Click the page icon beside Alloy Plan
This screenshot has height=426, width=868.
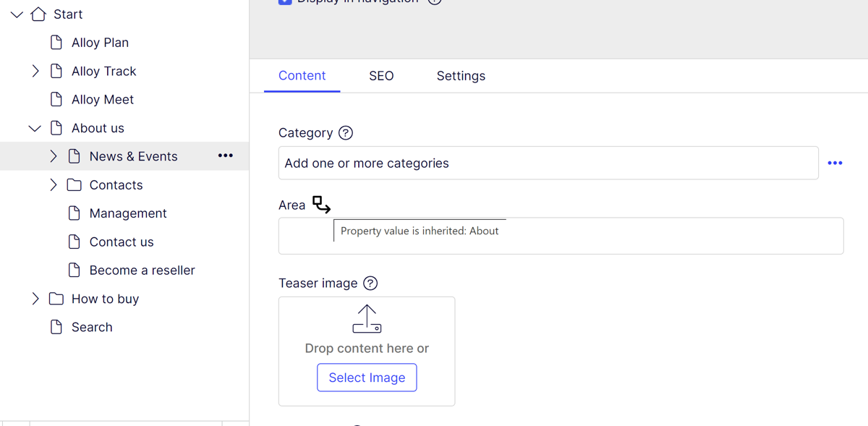56,42
